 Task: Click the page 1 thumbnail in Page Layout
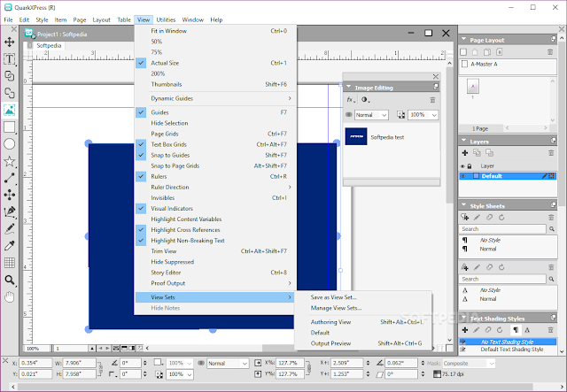[x=472, y=87]
